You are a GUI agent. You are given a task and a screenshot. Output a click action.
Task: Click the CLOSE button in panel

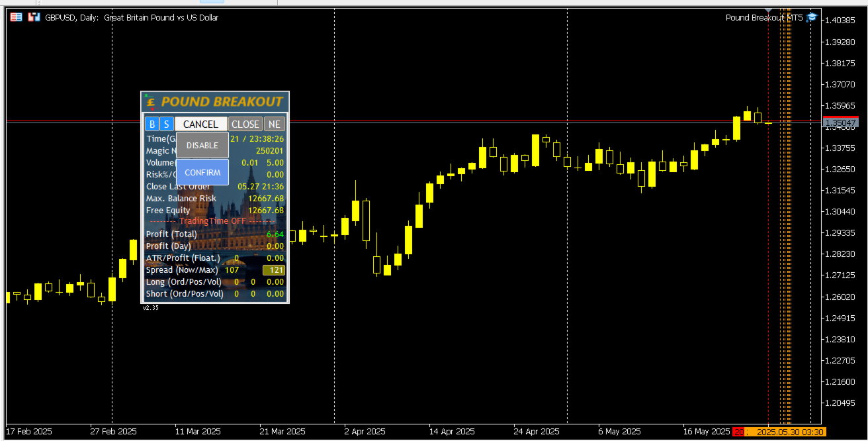[245, 124]
